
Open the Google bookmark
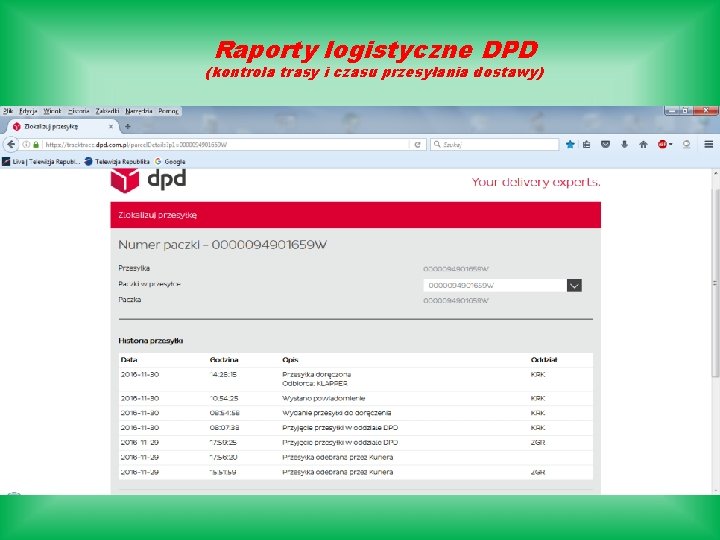pyautogui.click(x=170, y=162)
